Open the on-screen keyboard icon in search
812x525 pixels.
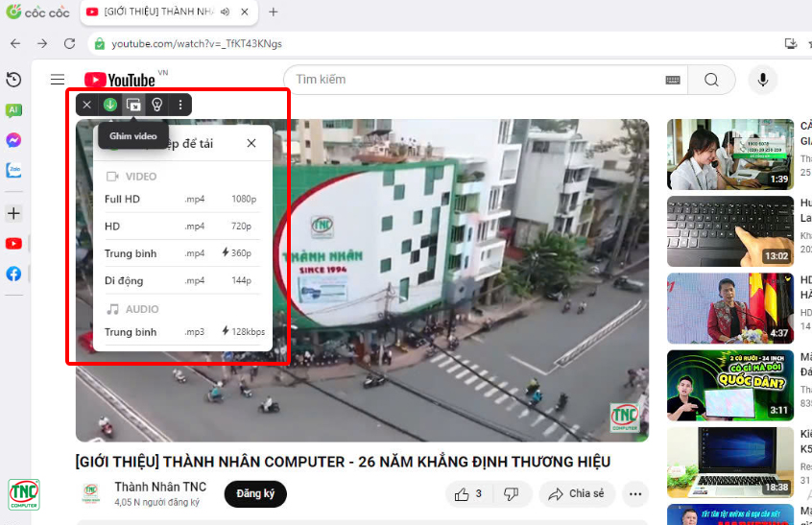click(x=672, y=80)
